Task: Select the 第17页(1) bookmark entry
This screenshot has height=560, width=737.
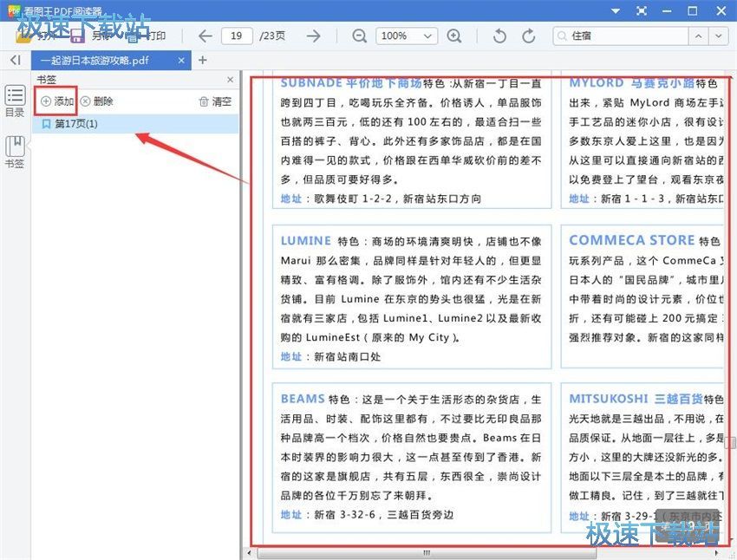Action: (x=135, y=124)
